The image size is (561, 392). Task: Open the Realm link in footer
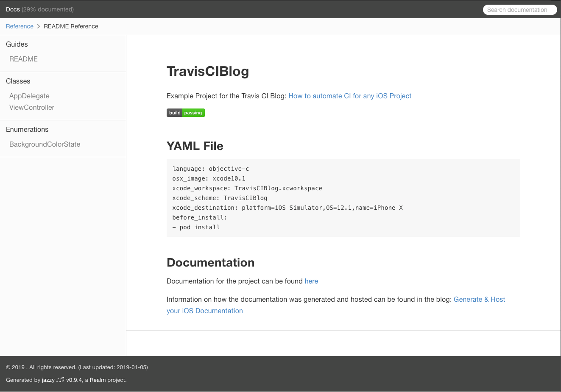pos(98,380)
